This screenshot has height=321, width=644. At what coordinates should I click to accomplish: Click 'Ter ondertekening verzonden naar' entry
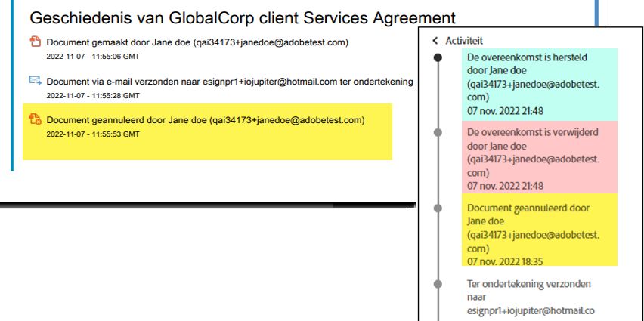pyautogui.click(x=529, y=290)
